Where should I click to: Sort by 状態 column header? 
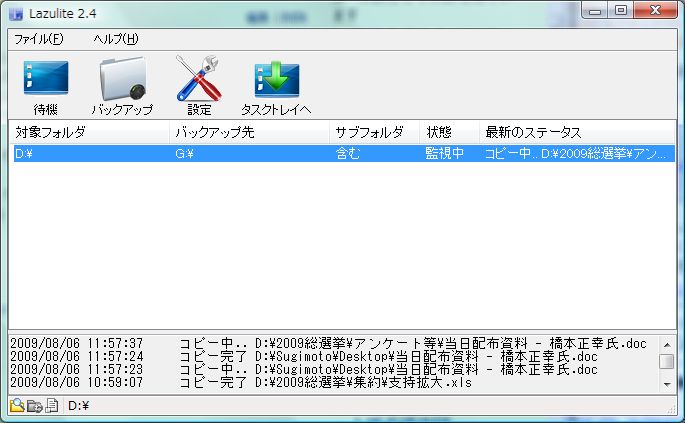pyautogui.click(x=449, y=132)
